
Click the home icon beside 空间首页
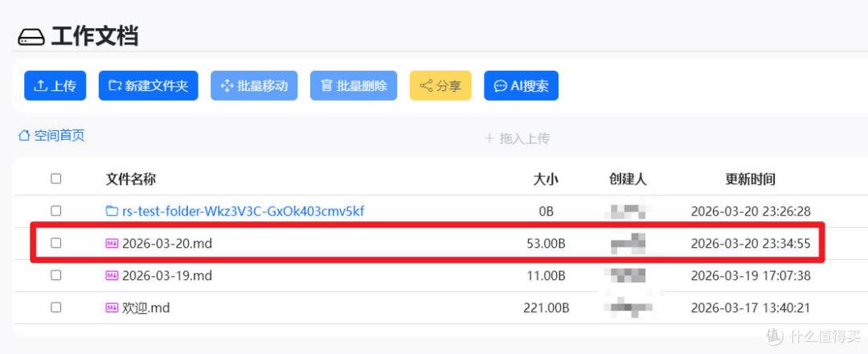tap(24, 136)
